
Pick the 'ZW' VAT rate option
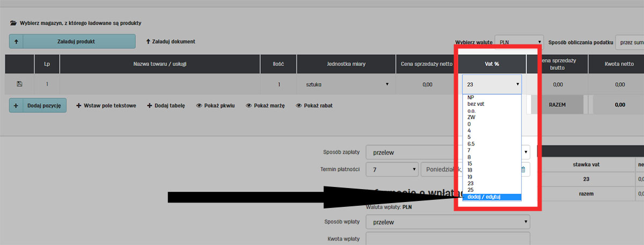(x=471, y=117)
